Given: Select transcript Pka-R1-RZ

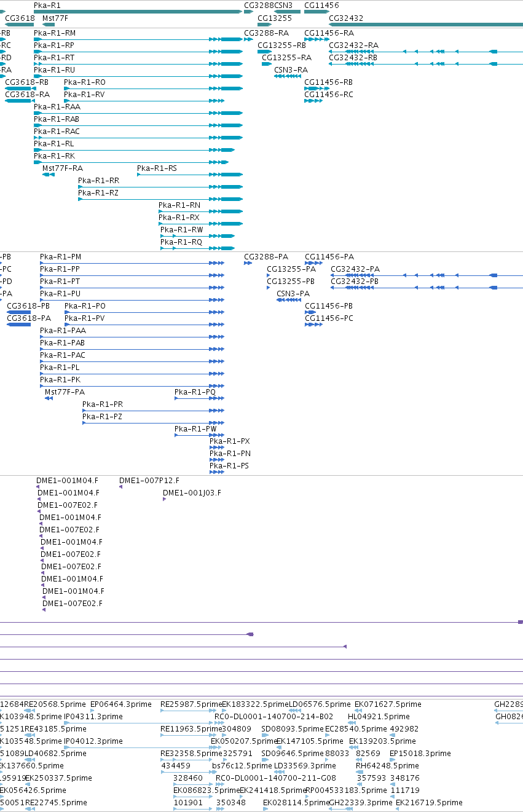Looking at the screenshot, I should tap(98, 193).
